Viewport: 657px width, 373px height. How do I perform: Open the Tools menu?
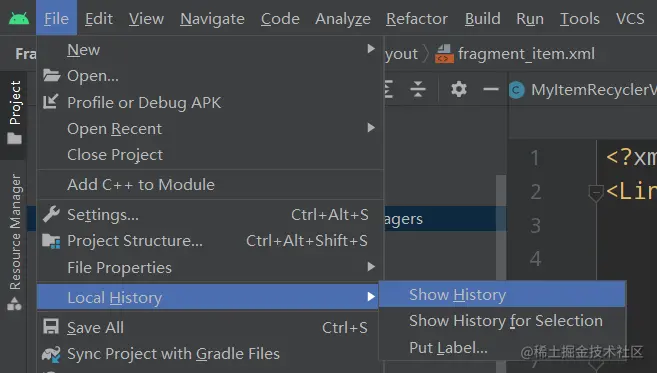[x=580, y=18]
